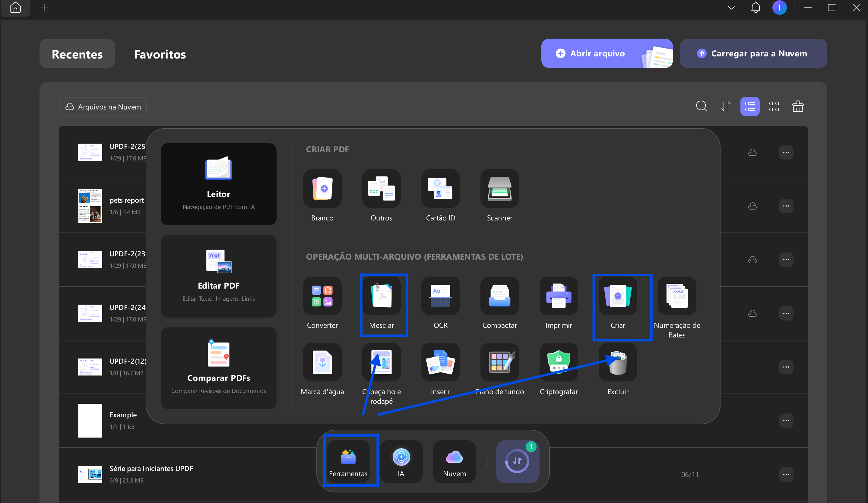
Task: Open the IA assistant in dock
Action: [x=401, y=461]
